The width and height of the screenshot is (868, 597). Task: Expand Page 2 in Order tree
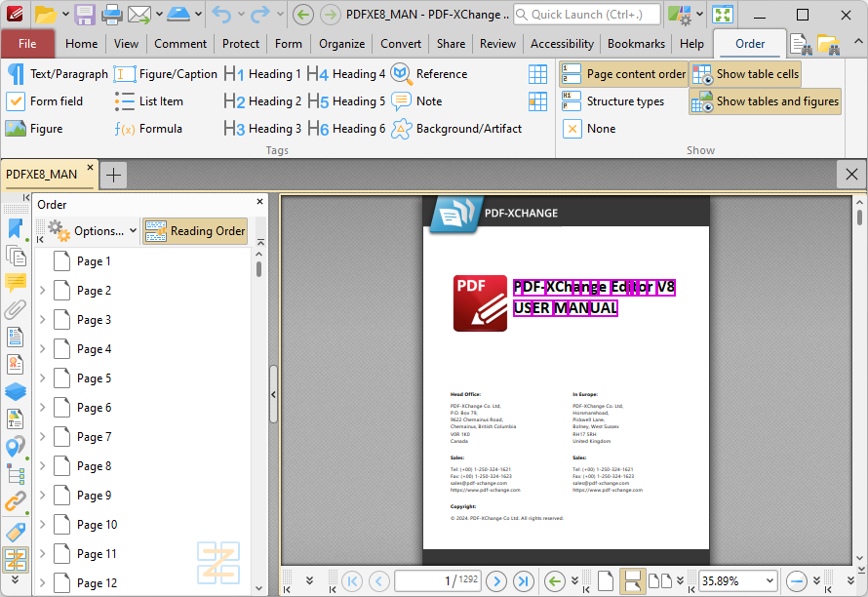tap(43, 290)
